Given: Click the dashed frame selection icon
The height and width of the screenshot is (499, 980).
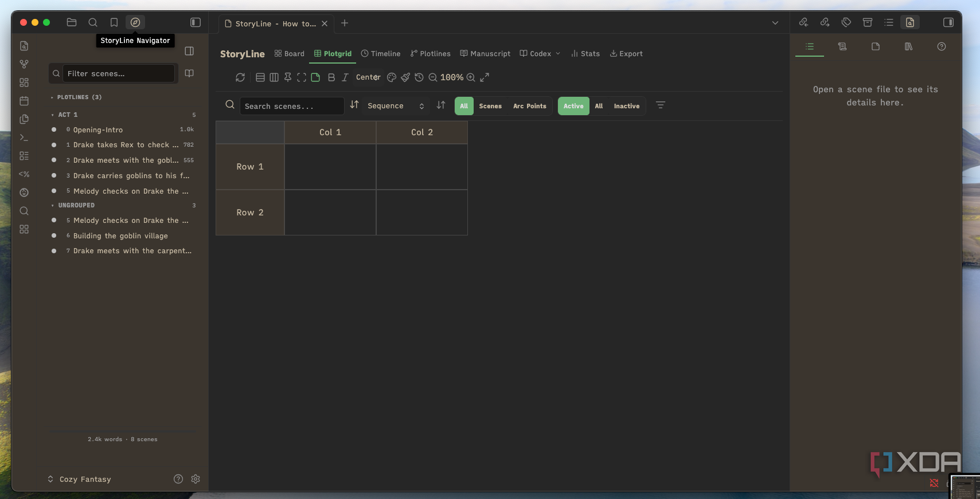Looking at the screenshot, I should pyautogui.click(x=302, y=77).
